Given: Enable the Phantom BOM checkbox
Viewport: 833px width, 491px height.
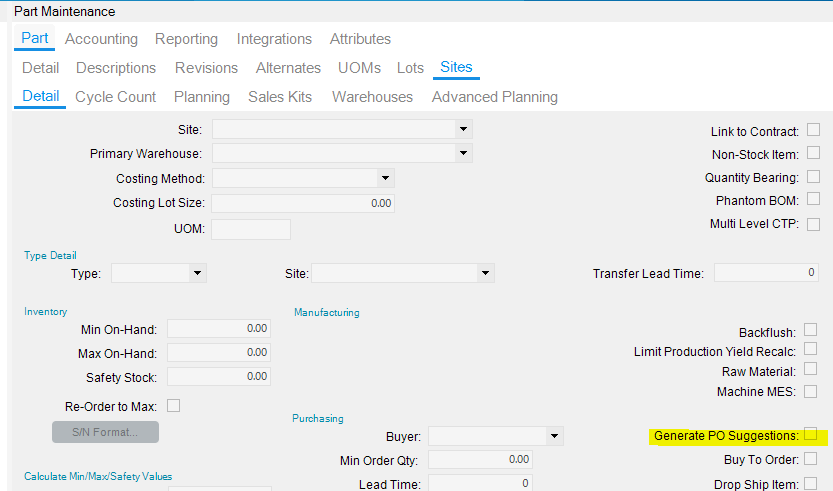Looking at the screenshot, I should [x=813, y=200].
